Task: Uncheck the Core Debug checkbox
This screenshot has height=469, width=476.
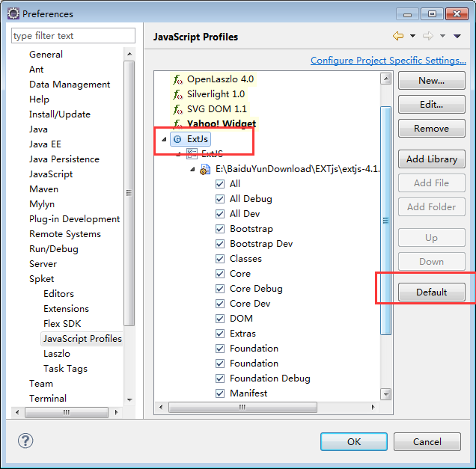Action: pyautogui.click(x=220, y=289)
